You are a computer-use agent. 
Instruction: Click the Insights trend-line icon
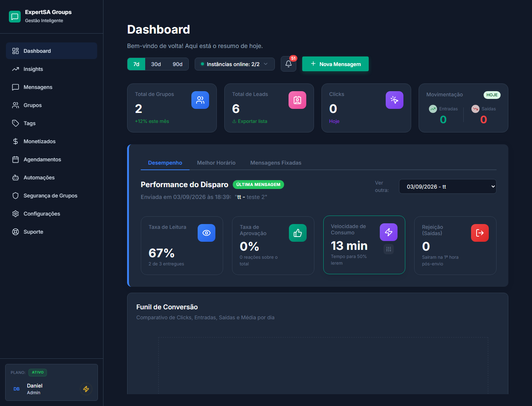click(16, 69)
